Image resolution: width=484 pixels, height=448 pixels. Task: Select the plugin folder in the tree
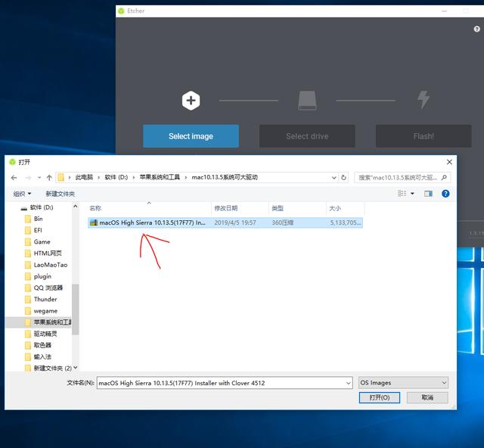pyautogui.click(x=42, y=276)
